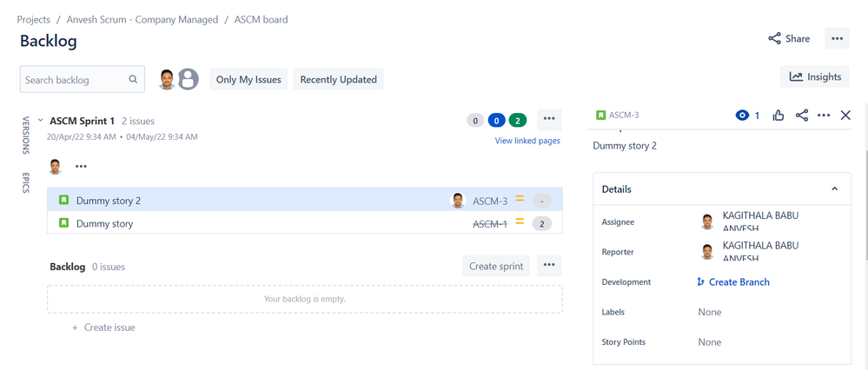
Task: Open ASCM board breadcrumb
Action: pyautogui.click(x=261, y=19)
